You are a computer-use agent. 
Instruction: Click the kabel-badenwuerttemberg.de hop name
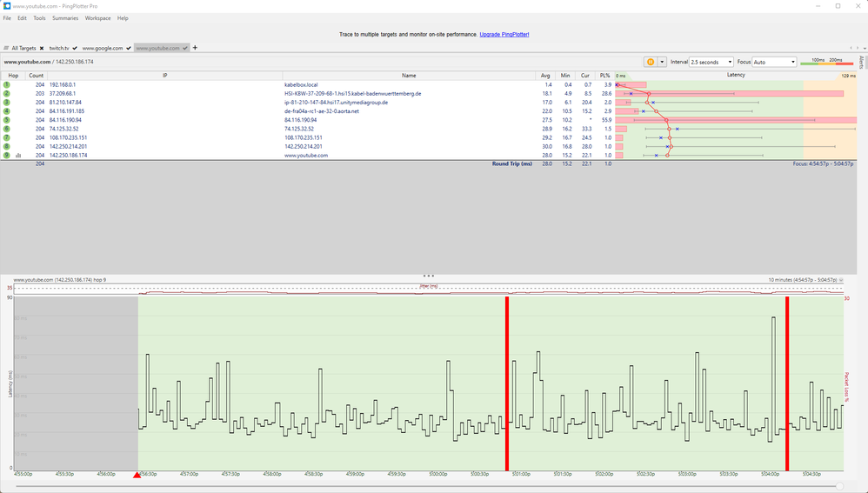(x=352, y=94)
